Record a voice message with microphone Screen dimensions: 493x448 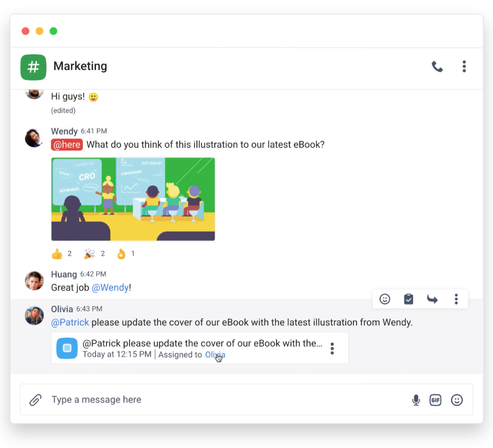[x=416, y=400]
